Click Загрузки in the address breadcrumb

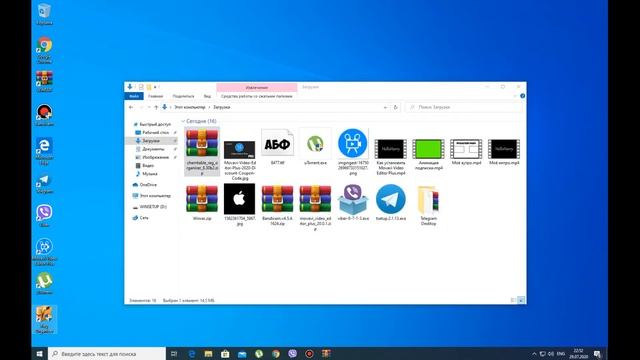pos(222,107)
